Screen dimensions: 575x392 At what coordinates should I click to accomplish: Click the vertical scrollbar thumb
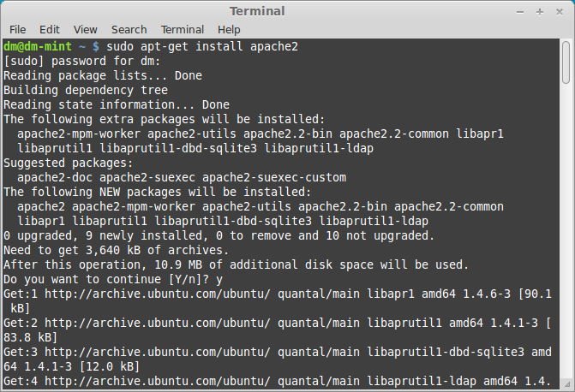(568, 62)
